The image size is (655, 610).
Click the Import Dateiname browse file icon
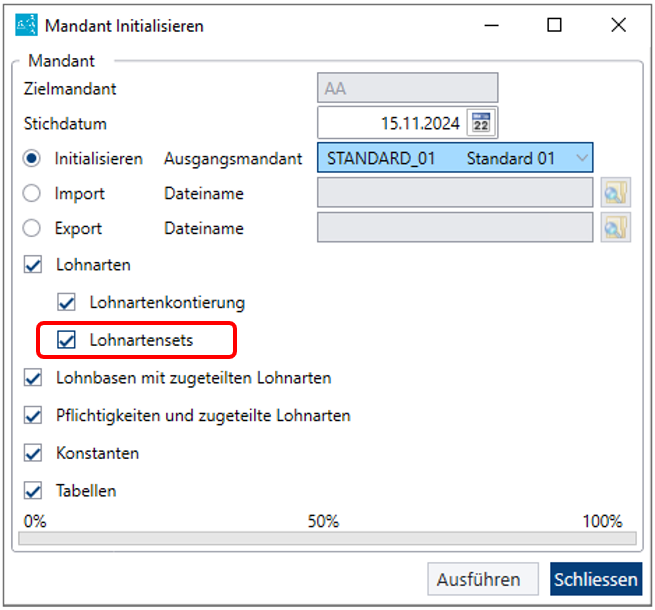click(615, 193)
